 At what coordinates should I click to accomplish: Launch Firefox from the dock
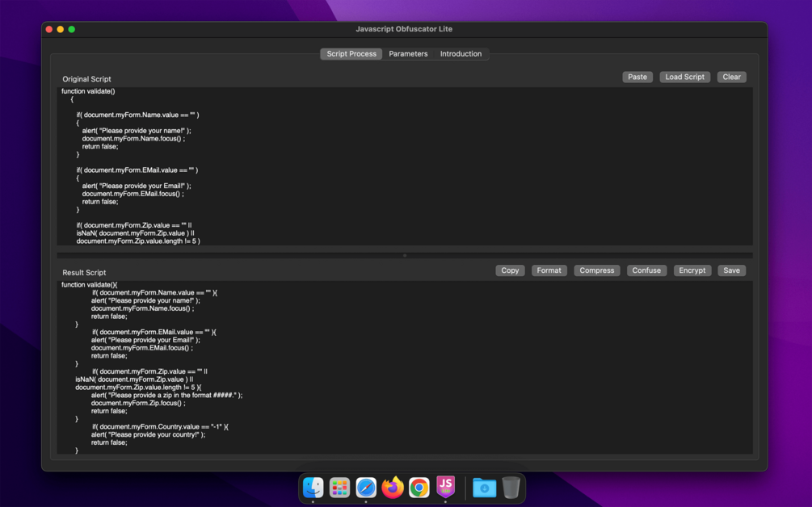393,488
